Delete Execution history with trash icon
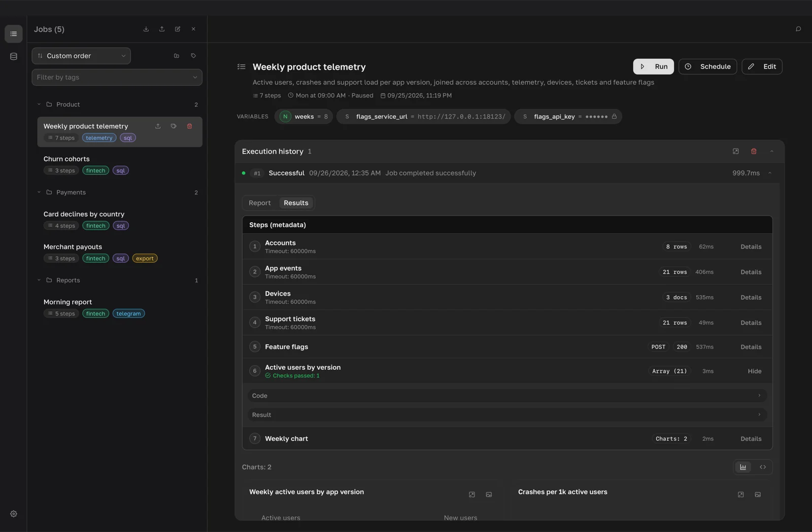The width and height of the screenshot is (812, 532). tap(754, 151)
